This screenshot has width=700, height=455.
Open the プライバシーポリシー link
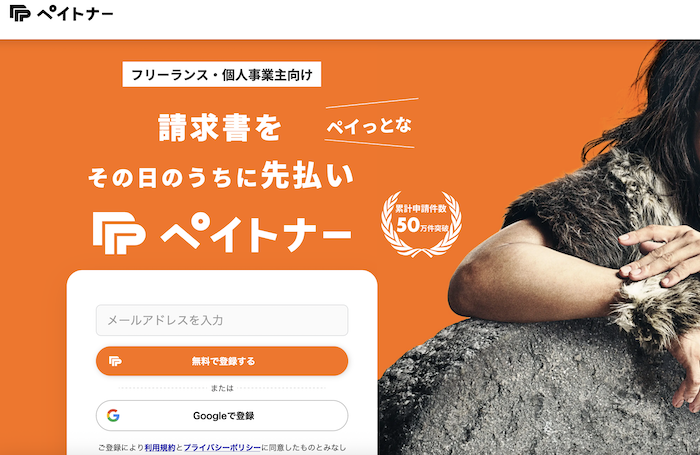point(222,447)
